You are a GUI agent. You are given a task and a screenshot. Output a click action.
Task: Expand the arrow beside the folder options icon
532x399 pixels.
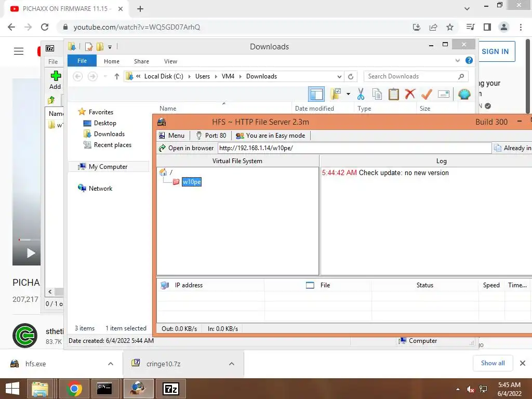tap(348, 94)
